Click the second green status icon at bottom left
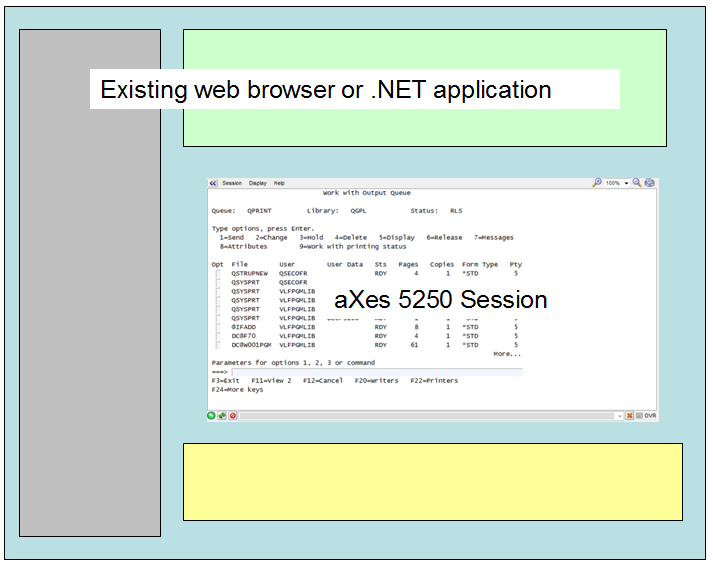Viewport: 713px width, 567px height. coord(222,415)
